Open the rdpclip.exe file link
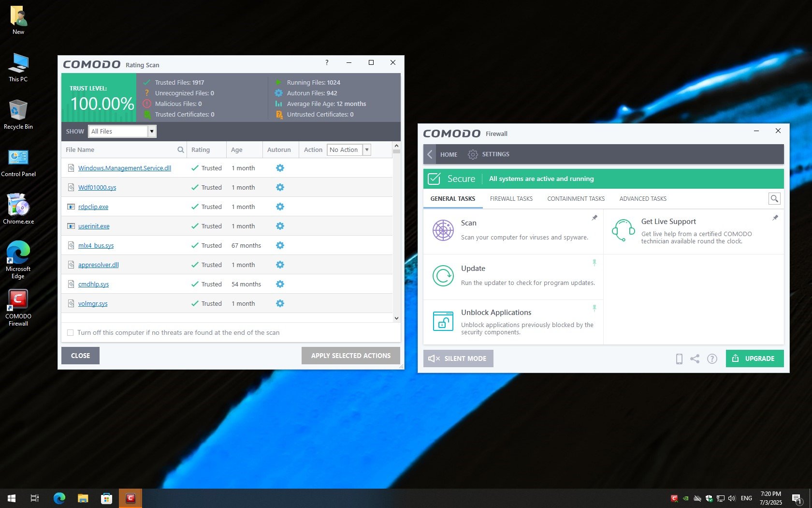Viewport: 812px width, 508px height. [93, 207]
